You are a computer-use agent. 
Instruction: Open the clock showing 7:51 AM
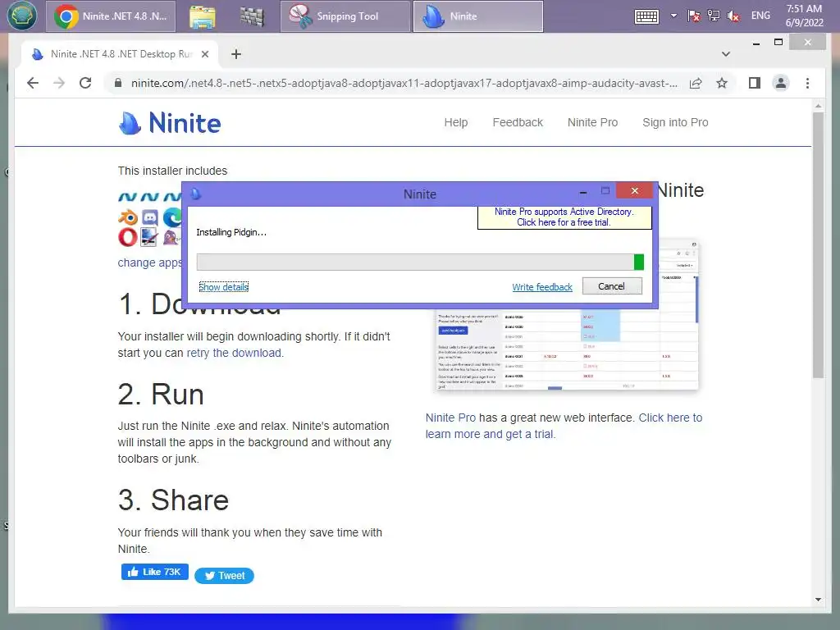(x=804, y=16)
